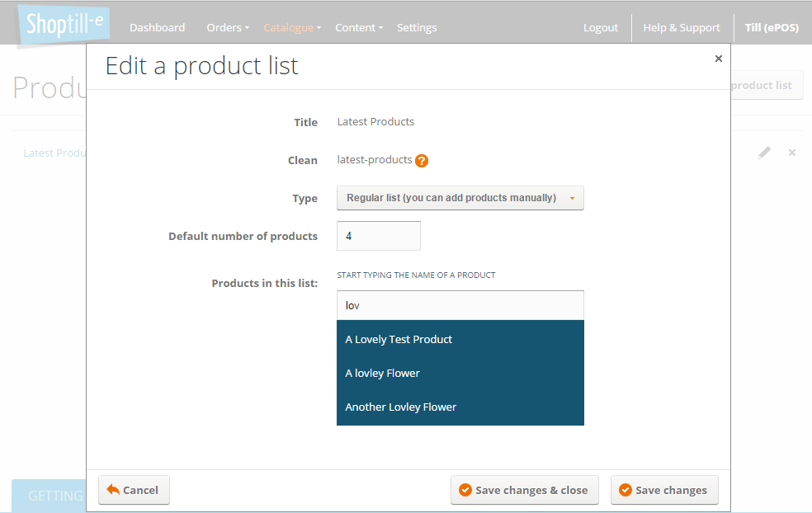Click the orange help question mark icon

pos(422,161)
